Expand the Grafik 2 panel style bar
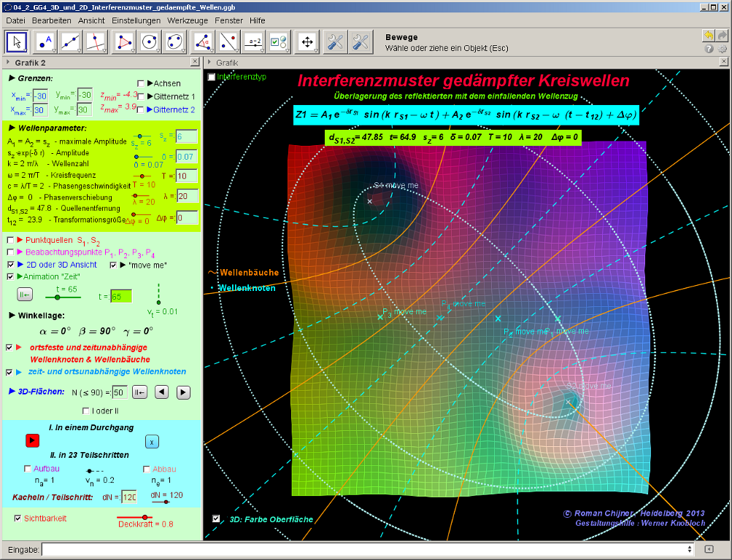The width and height of the screenshot is (732, 560). click(7, 63)
